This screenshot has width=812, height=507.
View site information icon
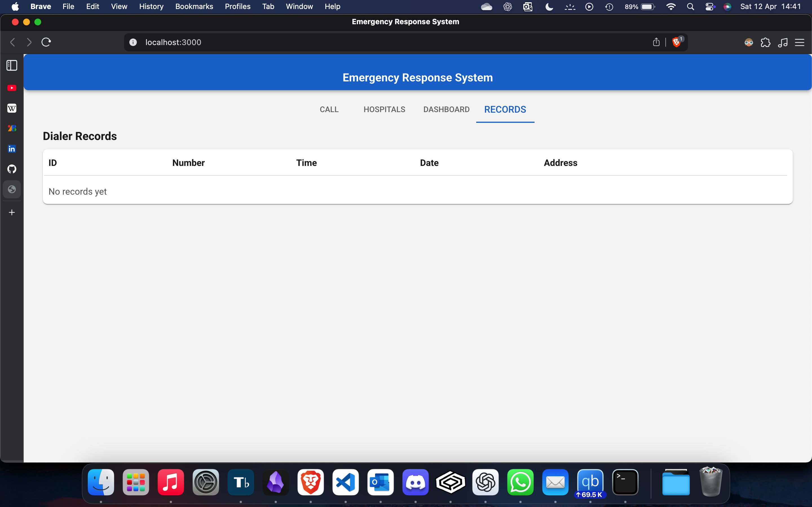click(x=133, y=42)
